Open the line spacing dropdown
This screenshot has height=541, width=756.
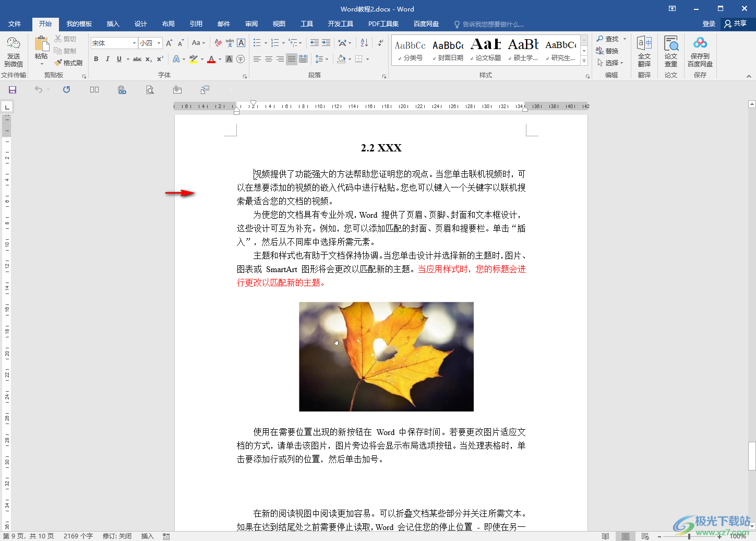tap(321, 59)
